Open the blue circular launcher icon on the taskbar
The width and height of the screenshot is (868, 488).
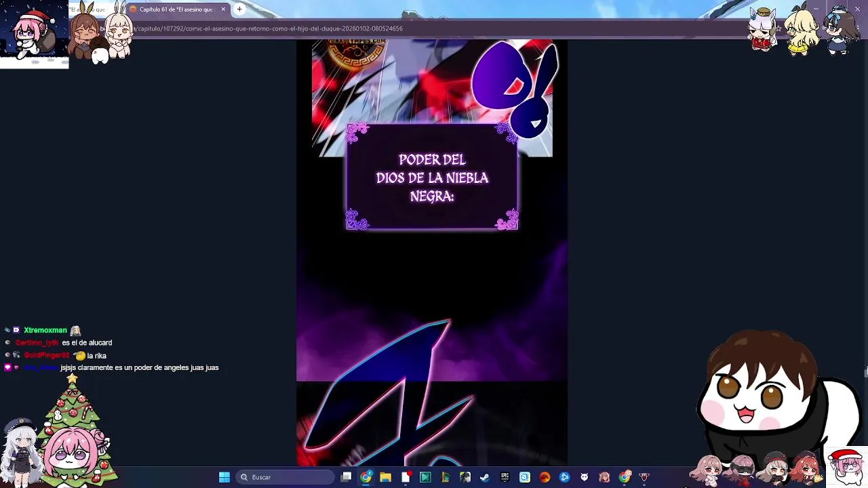click(x=564, y=477)
